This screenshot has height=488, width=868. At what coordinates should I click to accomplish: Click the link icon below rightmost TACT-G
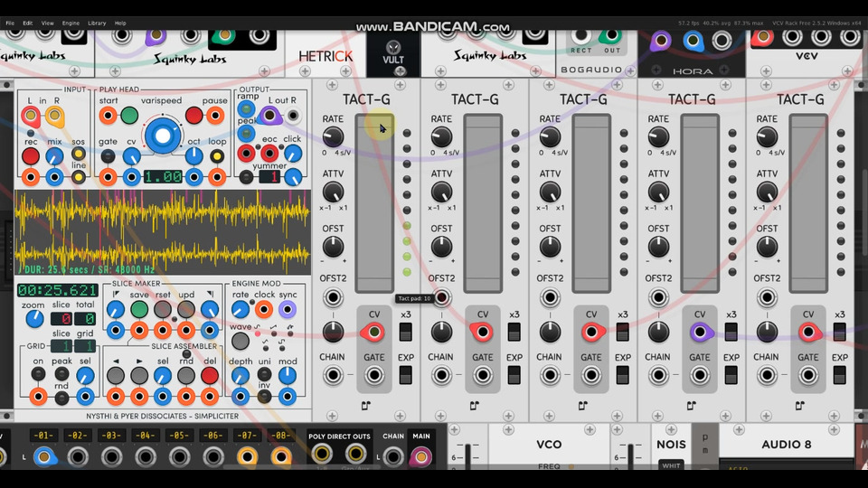tap(799, 406)
